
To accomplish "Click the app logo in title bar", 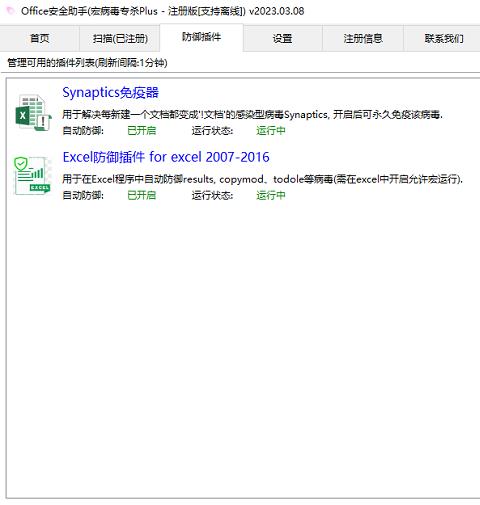I will [11, 11].
